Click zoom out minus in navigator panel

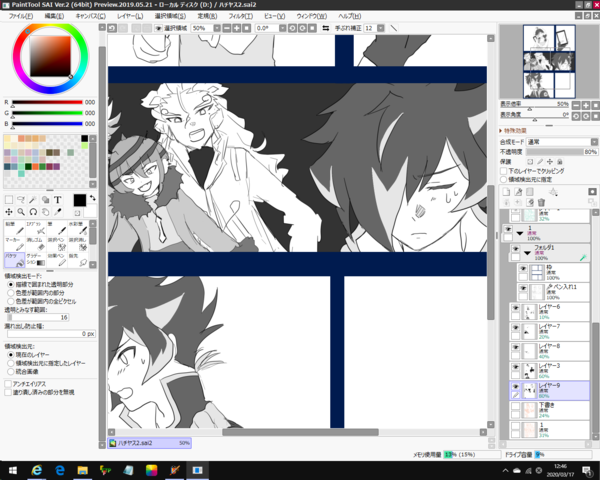tap(576, 105)
